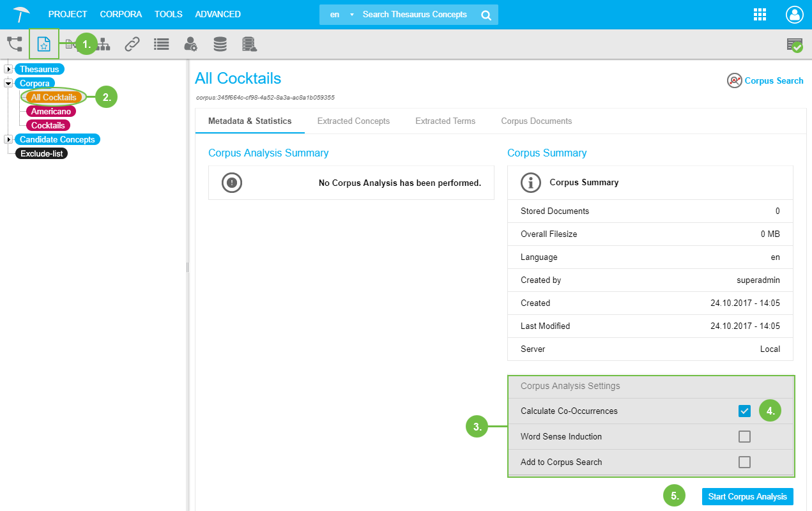Select the Americano corpus in tree
Screen dimensions: 812x511
coord(51,111)
